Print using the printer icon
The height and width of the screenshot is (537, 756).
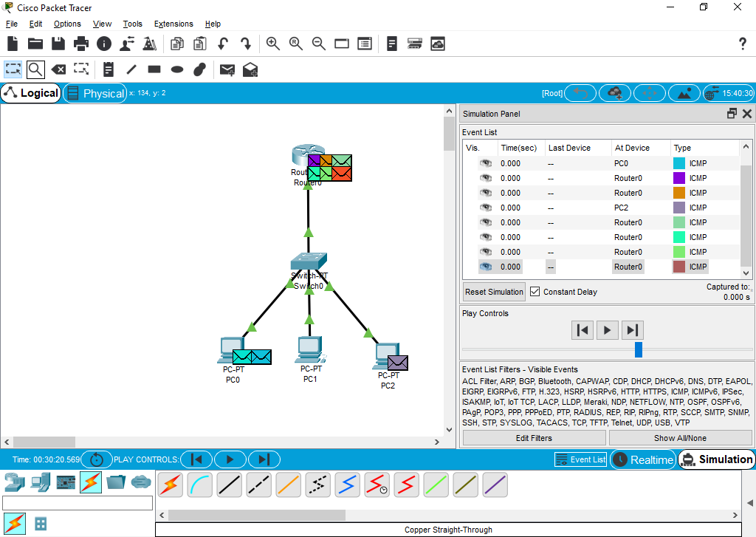click(x=81, y=44)
